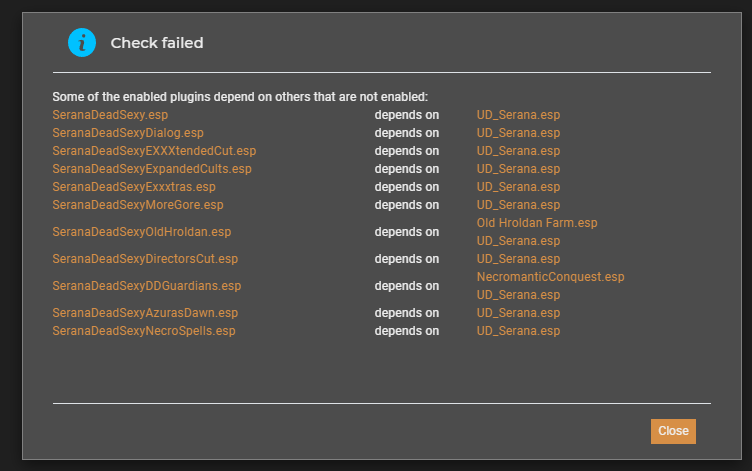Click UD_Serana.esp next to SeranaDeadSexy.esp
Screen dimensions: 752x471
click(x=518, y=115)
